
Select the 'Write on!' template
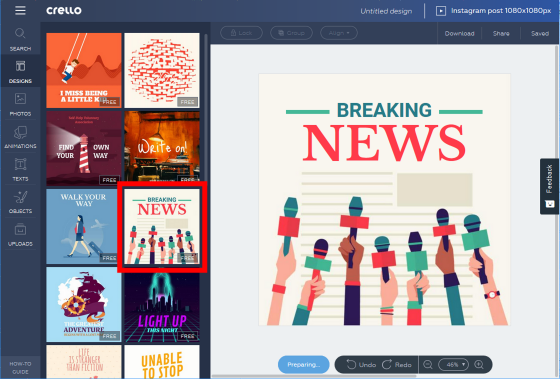(x=162, y=146)
